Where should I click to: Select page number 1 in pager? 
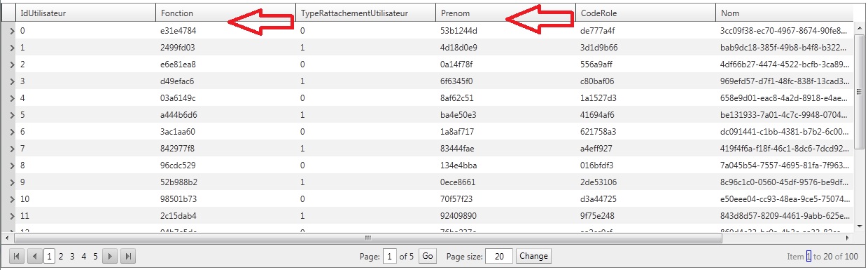[50, 257]
